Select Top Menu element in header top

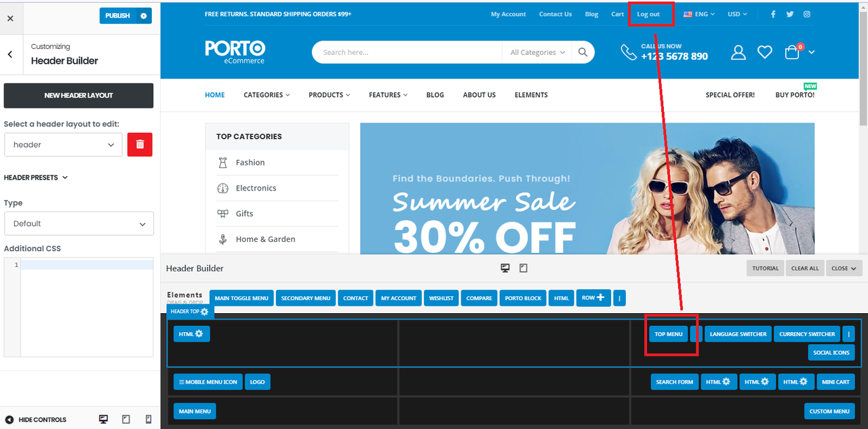click(669, 334)
